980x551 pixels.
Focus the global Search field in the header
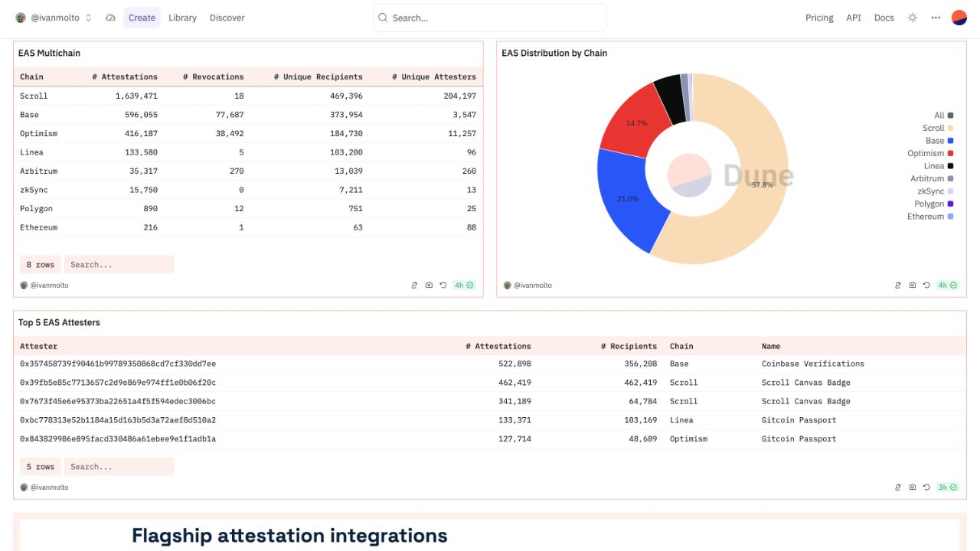(490, 18)
